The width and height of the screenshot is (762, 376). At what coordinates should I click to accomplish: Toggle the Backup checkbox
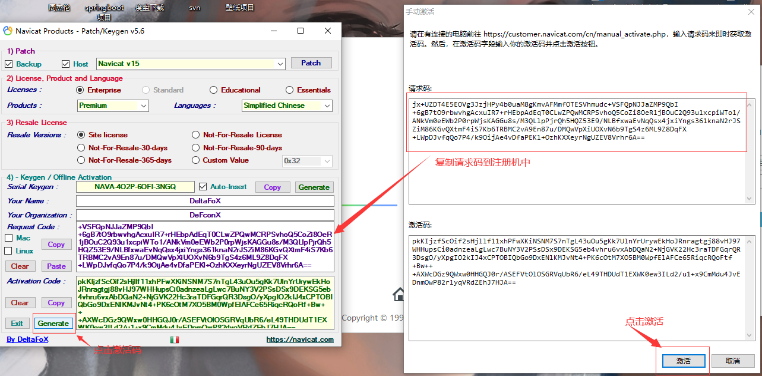pyautogui.click(x=8, y=64)
